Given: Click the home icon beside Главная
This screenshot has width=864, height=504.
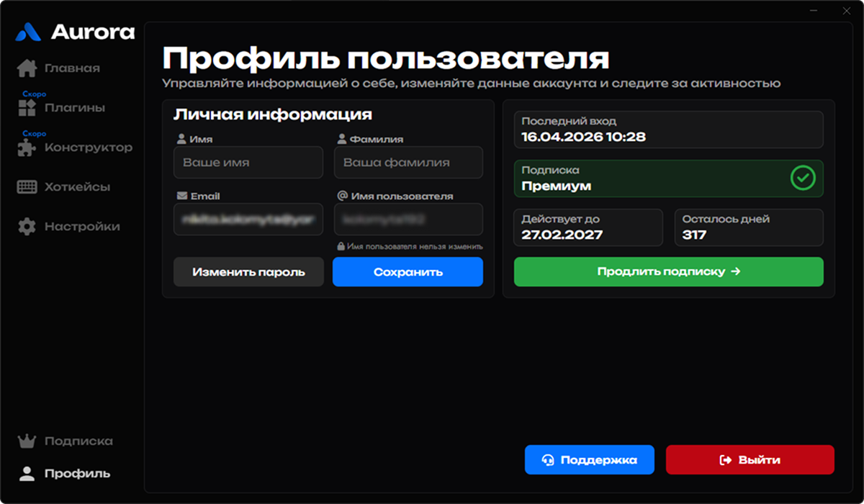Looking at the screenshot, I should (27, 68).
